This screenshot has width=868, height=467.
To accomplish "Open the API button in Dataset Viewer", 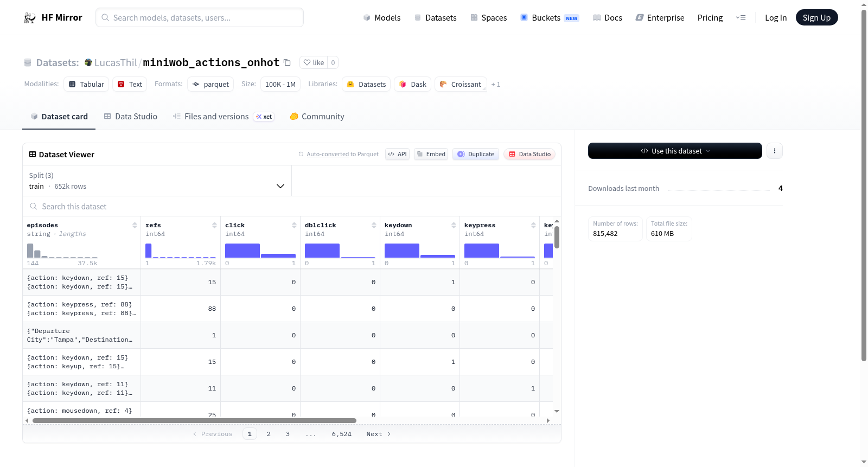I will [397, 154].
